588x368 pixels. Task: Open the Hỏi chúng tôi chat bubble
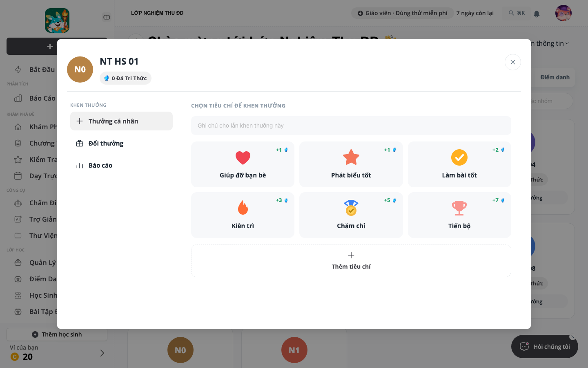[545, 347]
